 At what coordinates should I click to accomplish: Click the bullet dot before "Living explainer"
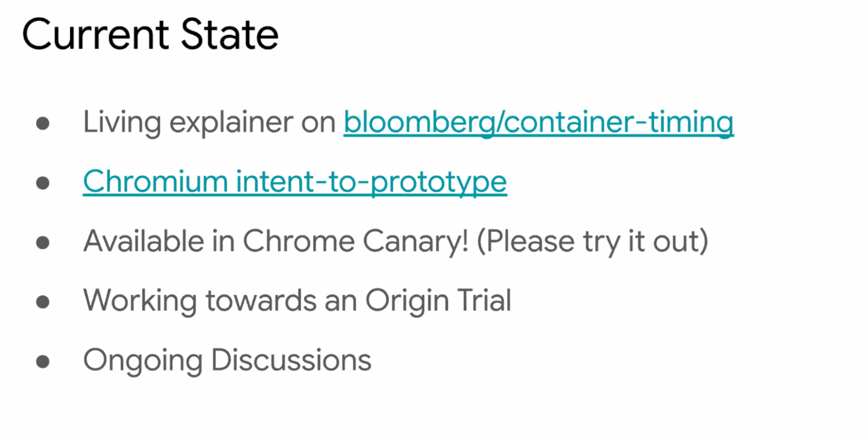pos(43,123)
